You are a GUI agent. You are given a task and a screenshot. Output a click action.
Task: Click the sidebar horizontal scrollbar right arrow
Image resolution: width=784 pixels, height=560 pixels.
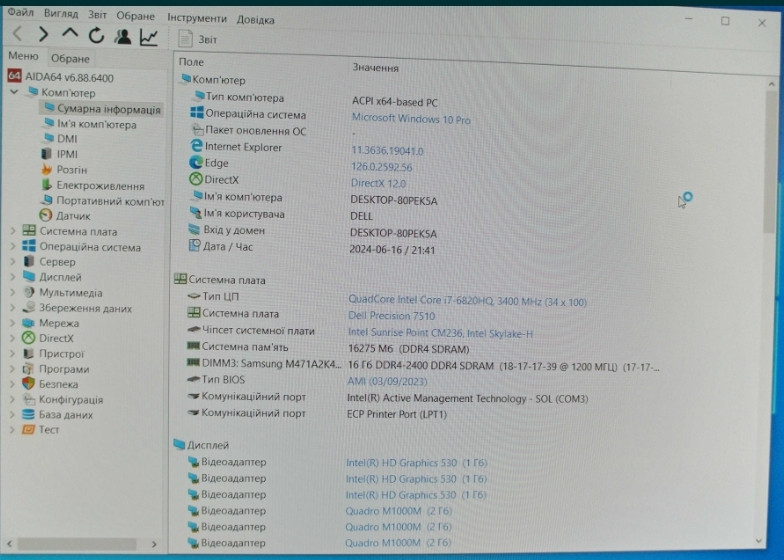[154, 544]
